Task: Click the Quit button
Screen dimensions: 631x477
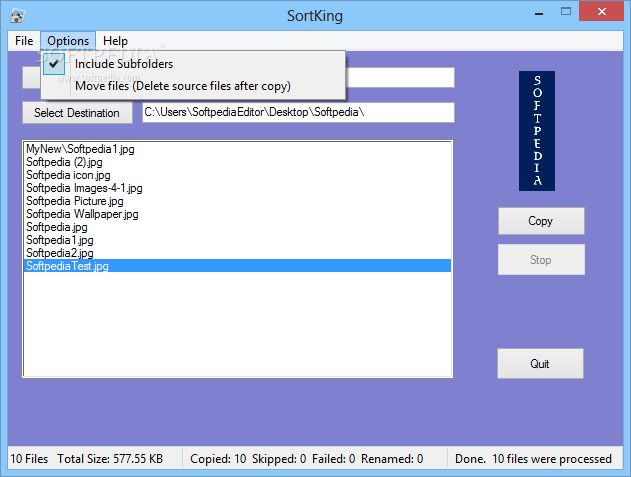Action: point(540,363)
